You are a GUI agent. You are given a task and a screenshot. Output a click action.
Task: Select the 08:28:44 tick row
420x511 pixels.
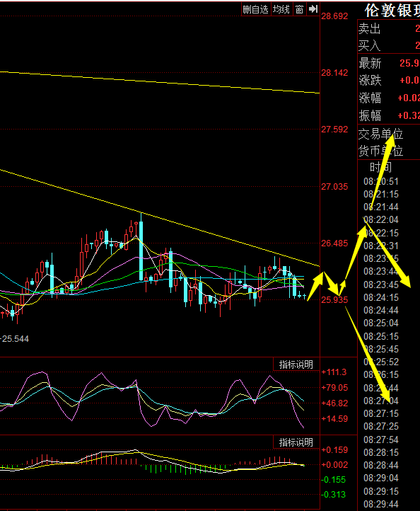(381, 465)
